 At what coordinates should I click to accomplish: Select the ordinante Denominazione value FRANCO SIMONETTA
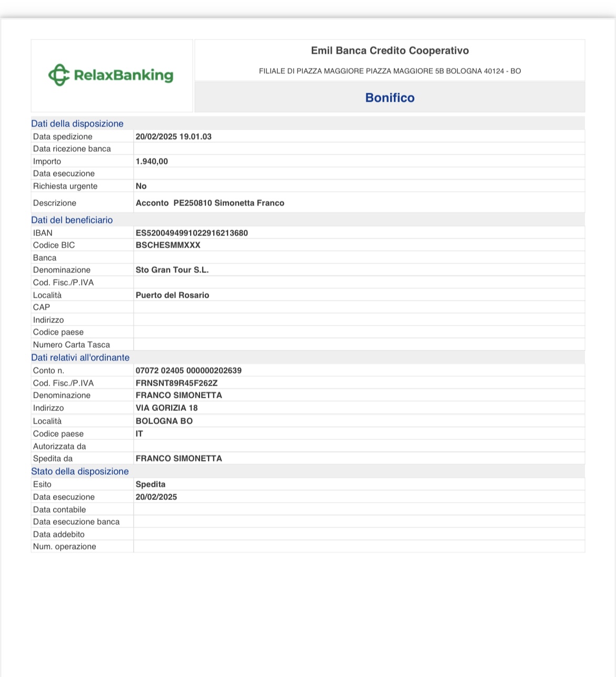[178, 395]
